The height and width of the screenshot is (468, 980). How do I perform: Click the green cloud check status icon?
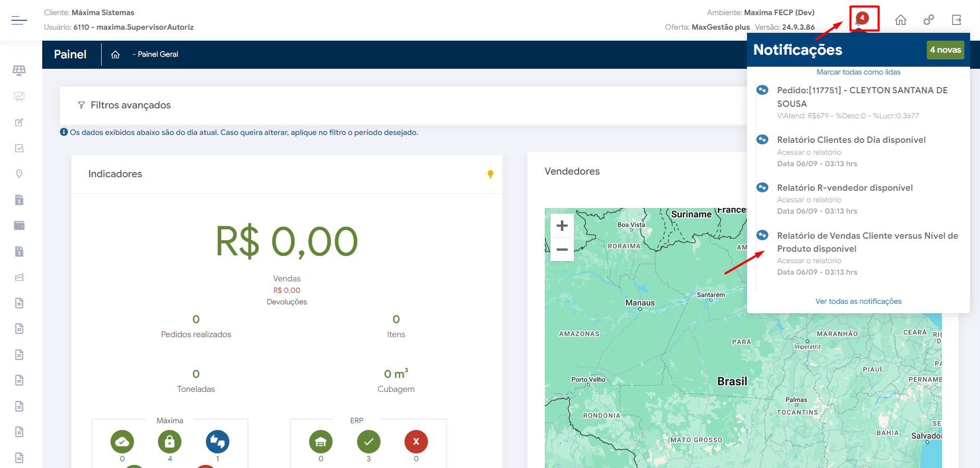pos(122,442)
